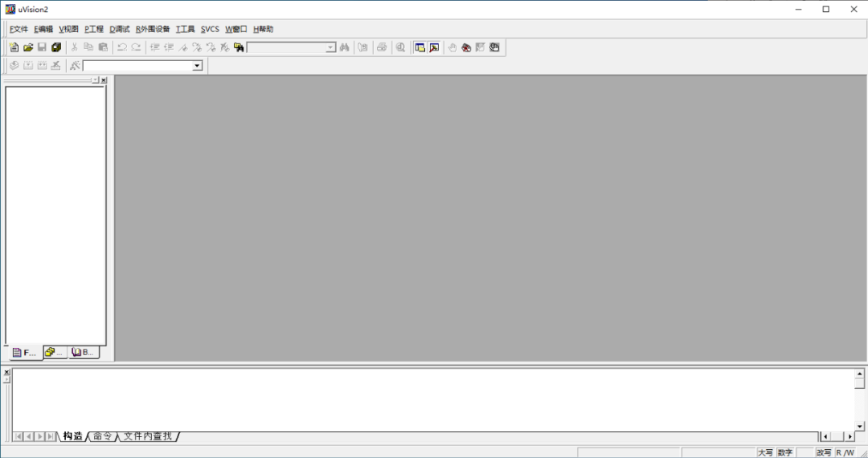Viewport: 868px width, 458px height.
Task: Click the binoculars Find icon
Action: point(344,47)
